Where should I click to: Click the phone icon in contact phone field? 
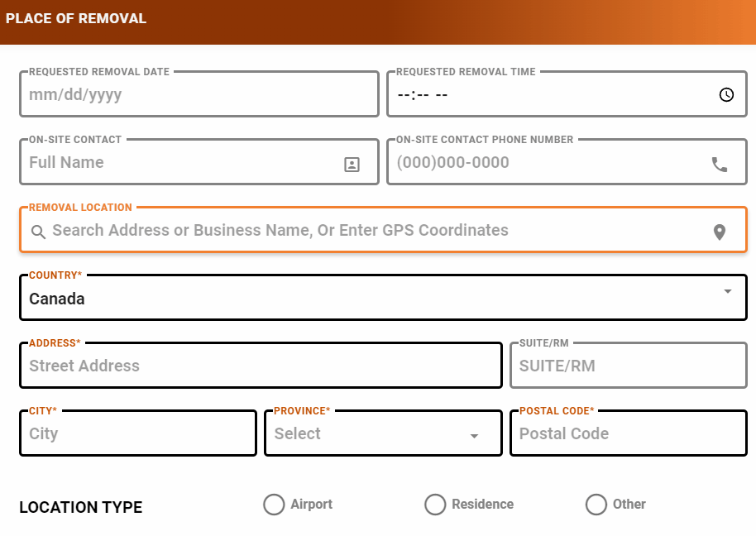720,165
